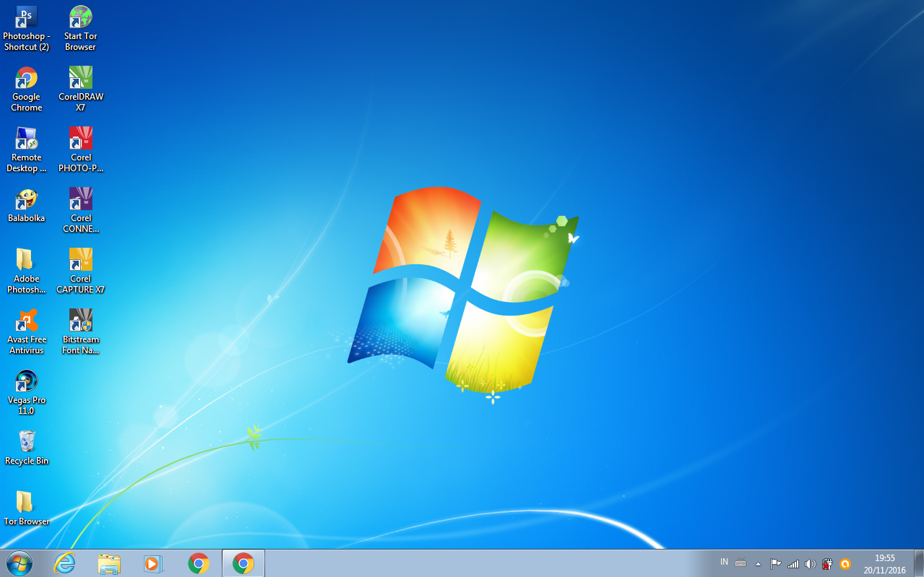
Task: Switch the IN keyboard language indicator
Action: [x=723, y=562]
